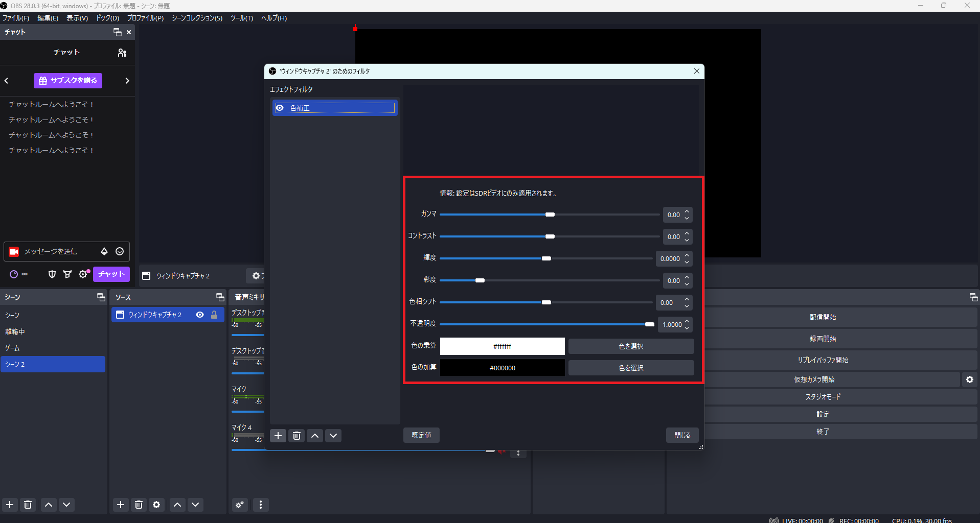Open the ドック(D) menu
The image size is (980, 523).
click(107, 18)
